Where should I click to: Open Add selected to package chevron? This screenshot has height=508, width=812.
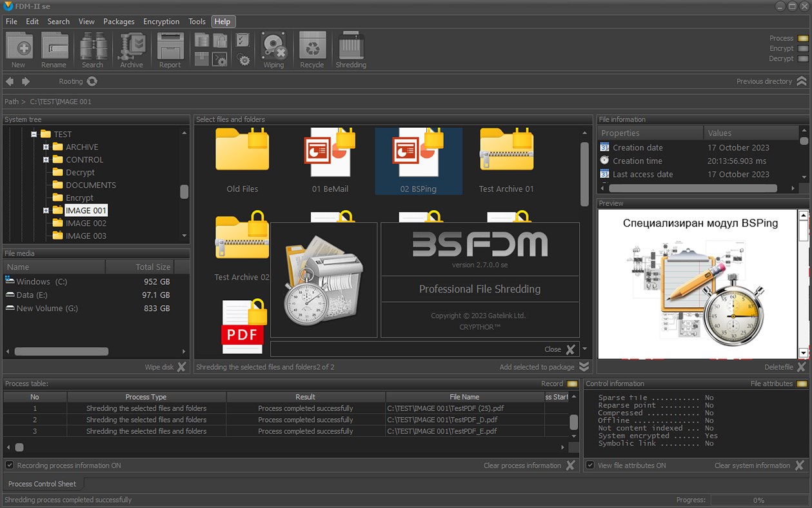[x=584, y=367]
